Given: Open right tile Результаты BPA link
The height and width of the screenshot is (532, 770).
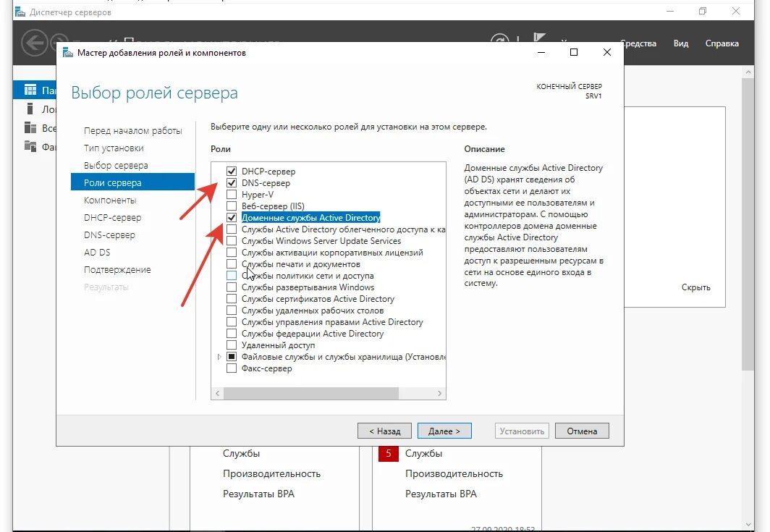Looking at the screenshot, I should (x=441, y=494).
